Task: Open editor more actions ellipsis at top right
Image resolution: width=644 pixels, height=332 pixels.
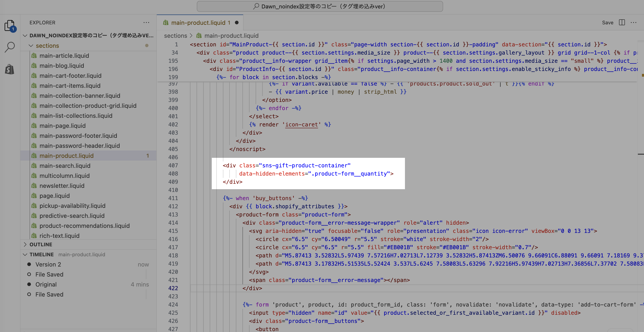Action: click(x=634, y=23)
